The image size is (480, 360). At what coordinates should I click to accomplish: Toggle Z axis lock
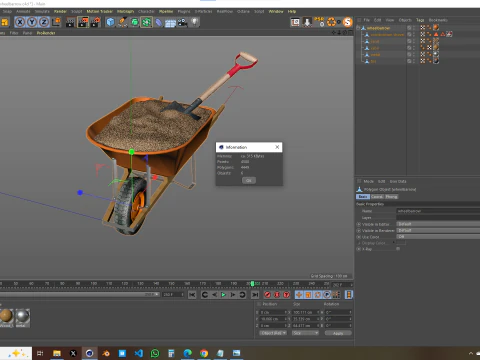click(44, 22)
